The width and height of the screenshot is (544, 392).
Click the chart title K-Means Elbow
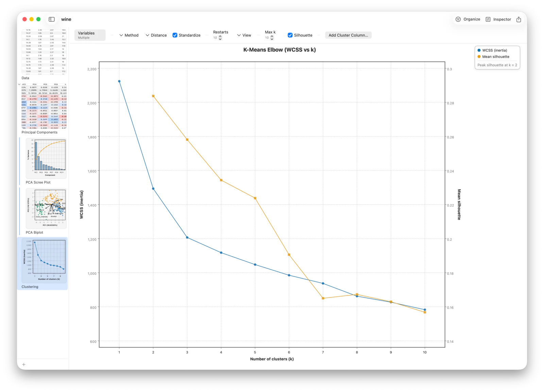coord(279,50)
